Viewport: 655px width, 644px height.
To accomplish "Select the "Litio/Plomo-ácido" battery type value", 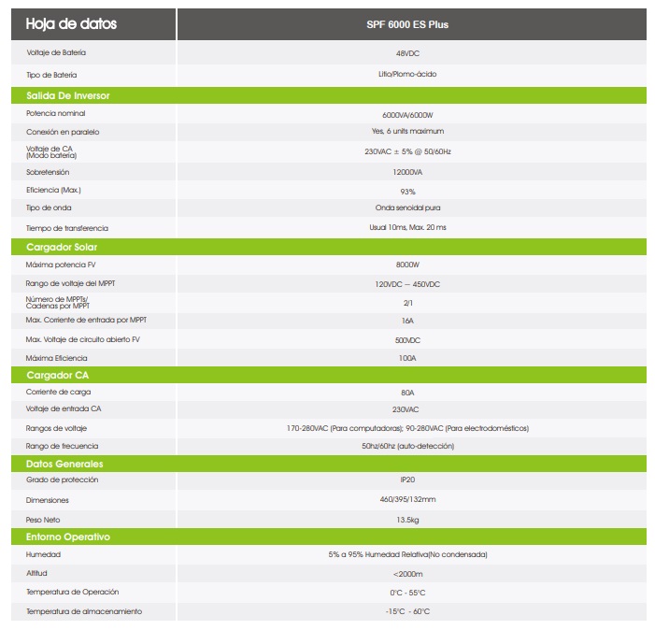I will click(406, 74).
